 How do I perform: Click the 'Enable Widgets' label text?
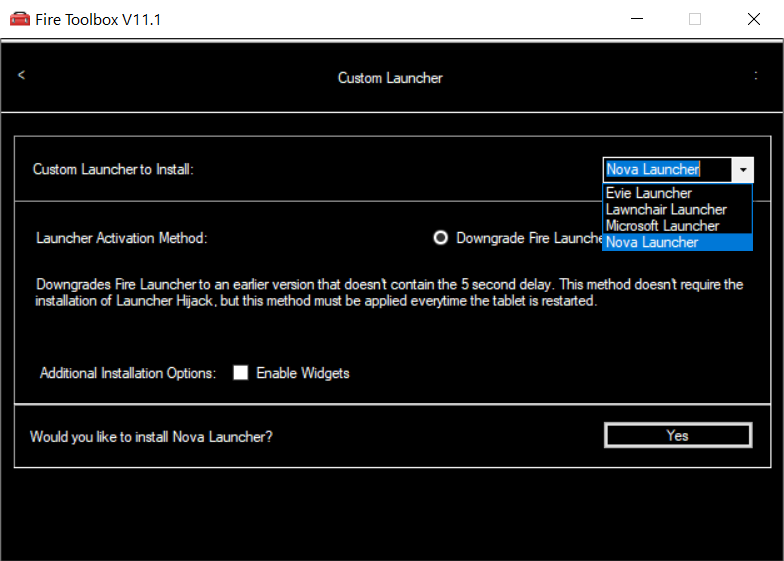pyautogui.click(x=302, y=373)
